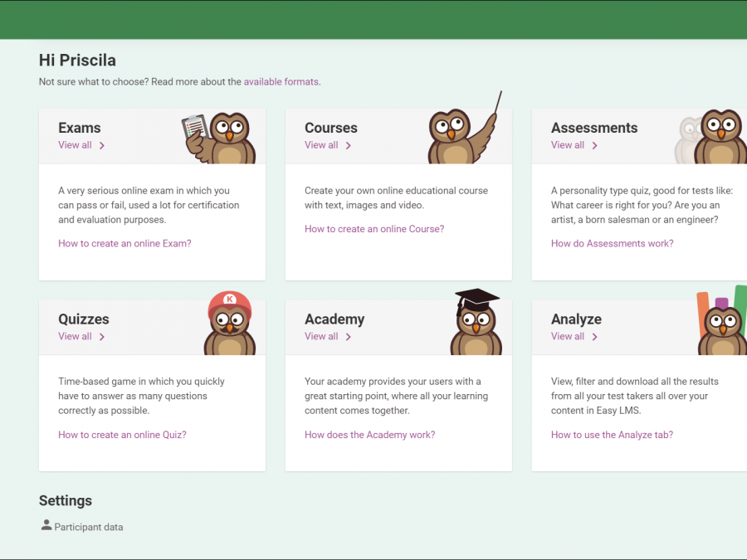747x560 pixels.
Task: Click the owl with pointer Courses icon
Action: (x=461, y=133)
